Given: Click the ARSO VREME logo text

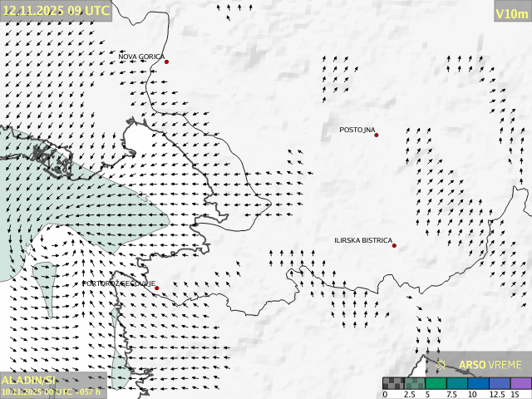Looking at the screenshot, I should coord(490,365).
